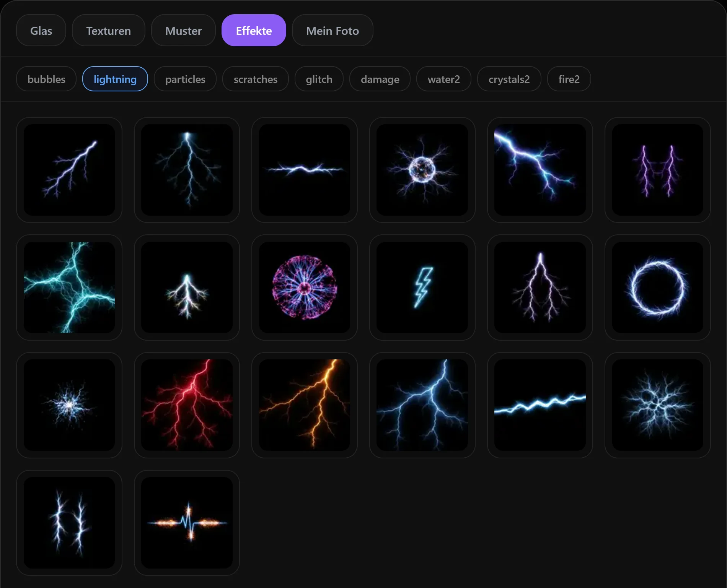
Task: Select the red lightning effect thumbnail
Action: (187, 405)
